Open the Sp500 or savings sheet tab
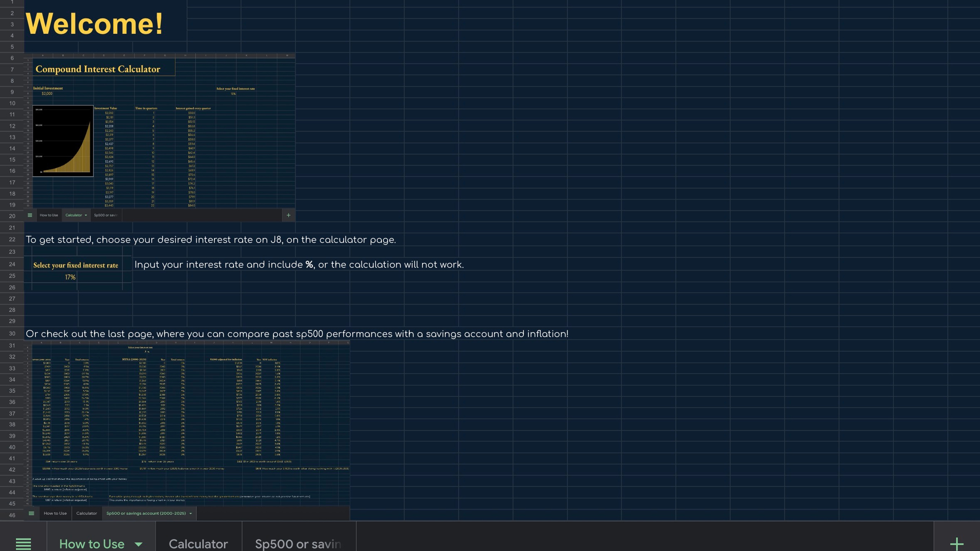 click(x=299, y=544)
